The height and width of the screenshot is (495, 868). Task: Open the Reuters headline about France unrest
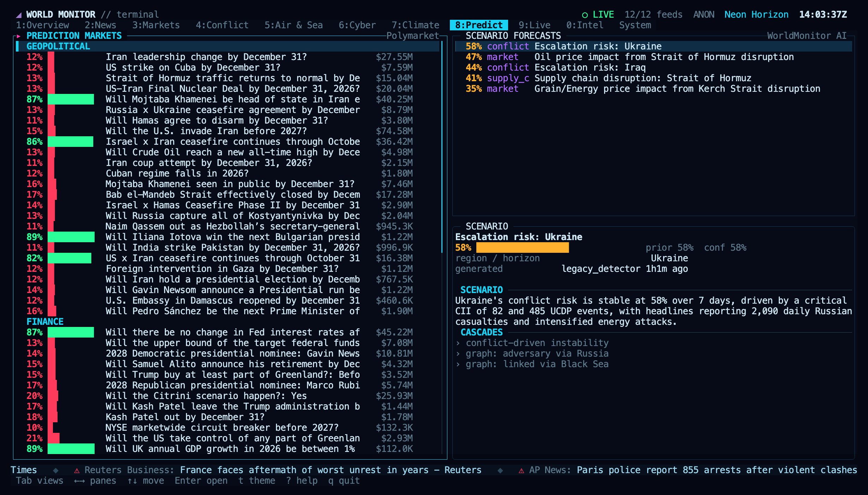331,470
